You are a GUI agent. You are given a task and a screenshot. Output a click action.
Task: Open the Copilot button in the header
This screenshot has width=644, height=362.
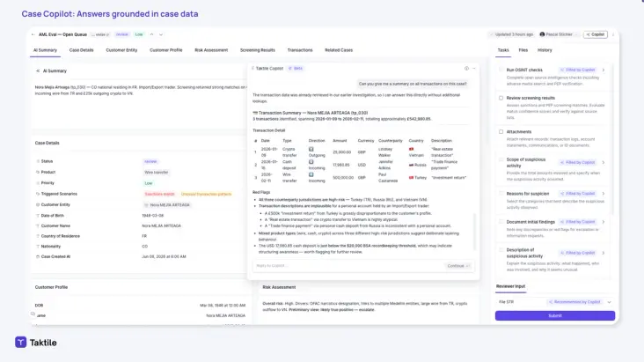coord(595,34)
